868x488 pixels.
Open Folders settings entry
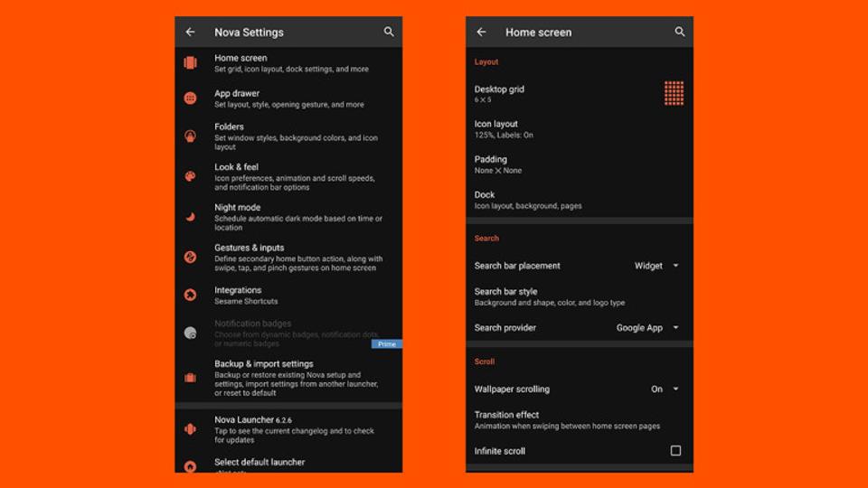point(288,136)
